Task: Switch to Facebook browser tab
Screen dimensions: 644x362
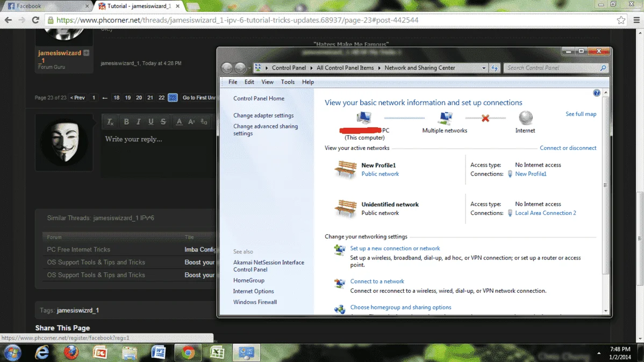Action: (x=47, y=6)
